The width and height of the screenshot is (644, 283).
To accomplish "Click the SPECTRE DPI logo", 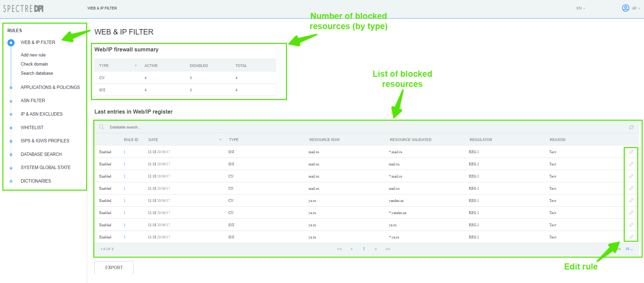I will pyautogui.click(x=23, y=8).
